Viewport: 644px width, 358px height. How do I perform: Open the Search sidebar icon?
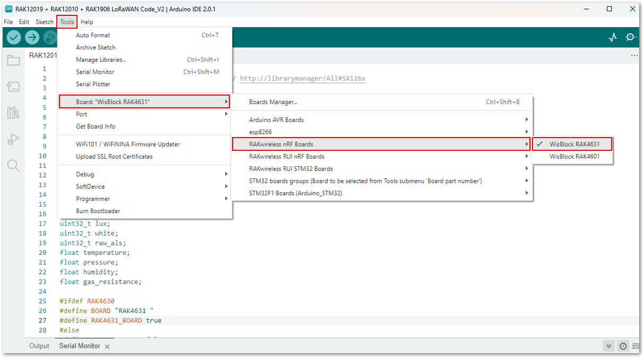[13, 166]
